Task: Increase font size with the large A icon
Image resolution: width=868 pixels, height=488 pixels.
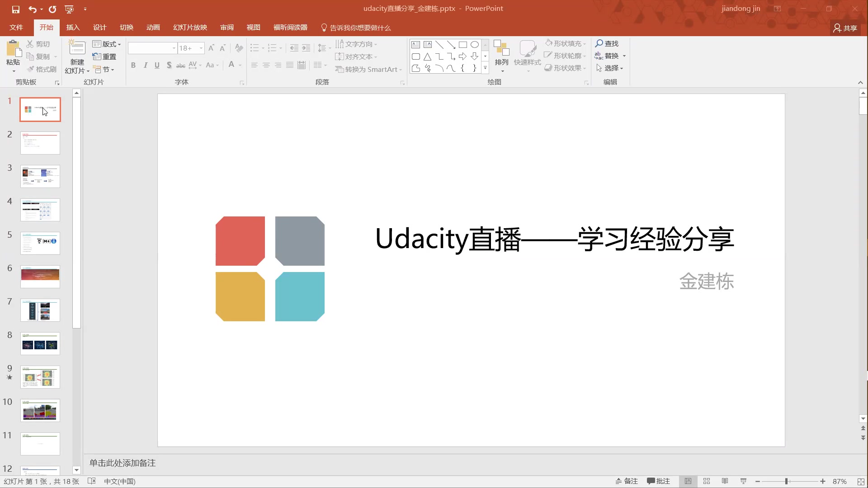Action: 211,48
